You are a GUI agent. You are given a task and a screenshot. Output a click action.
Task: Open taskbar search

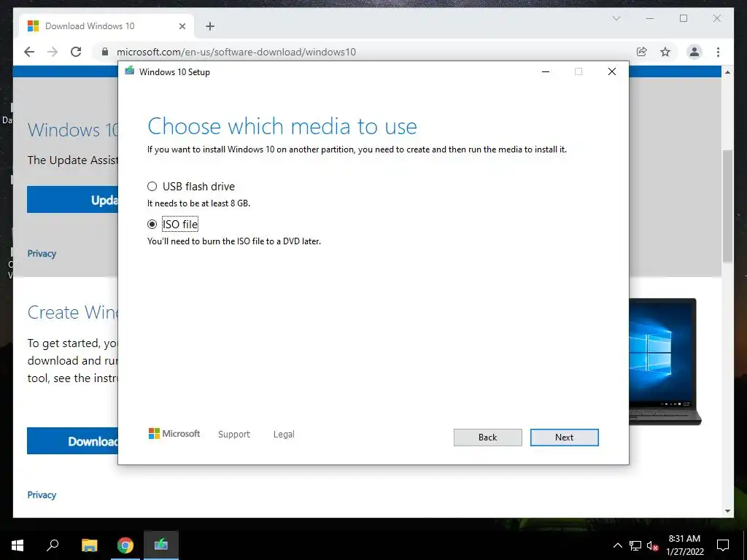point(53,545)
